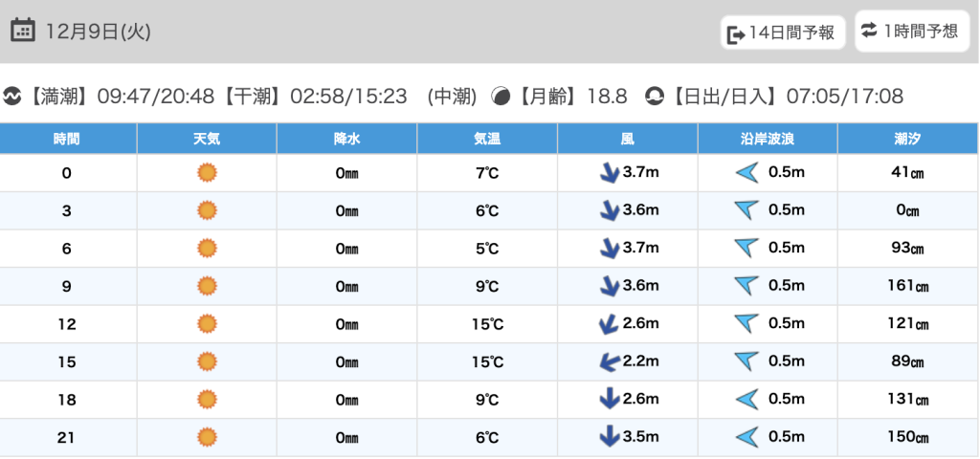980x459 pixels.
Task: Select the 天気 column header
Action: [207, 139]
